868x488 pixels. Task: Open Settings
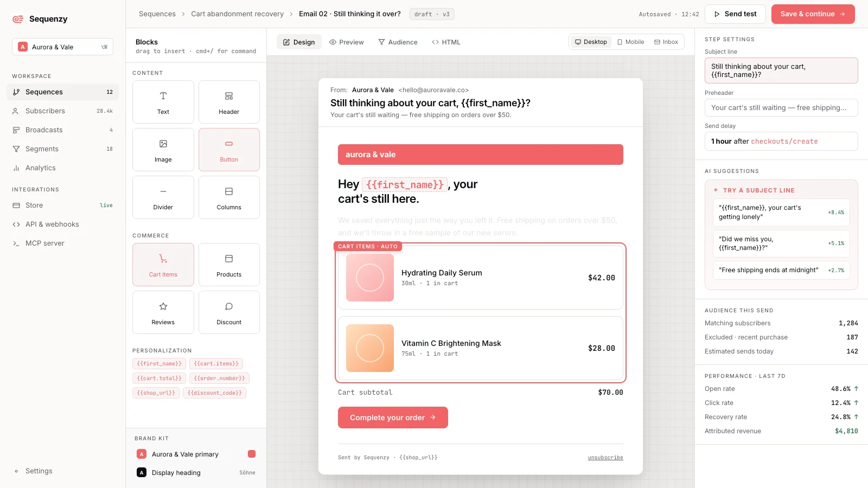(62, 471)
